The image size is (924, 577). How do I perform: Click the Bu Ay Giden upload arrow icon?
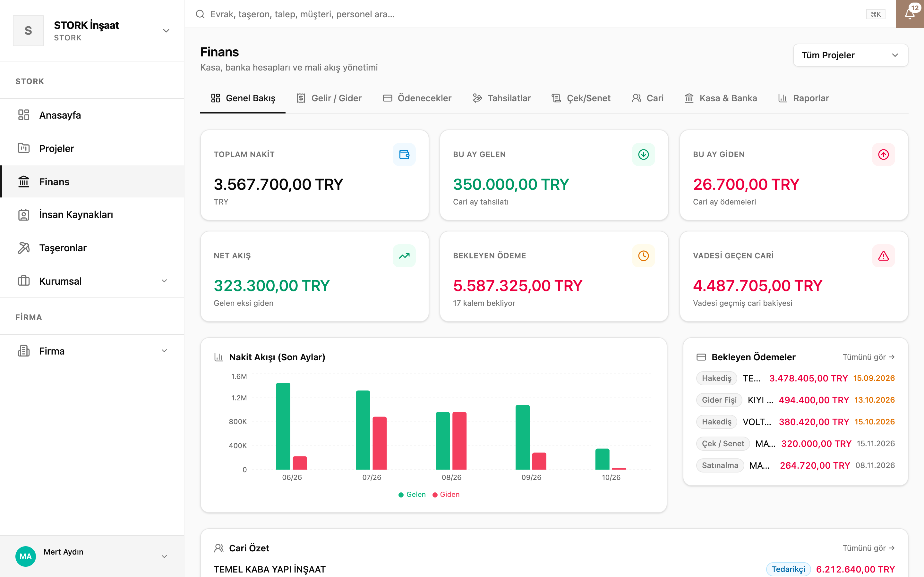click(x=883, y=155)
